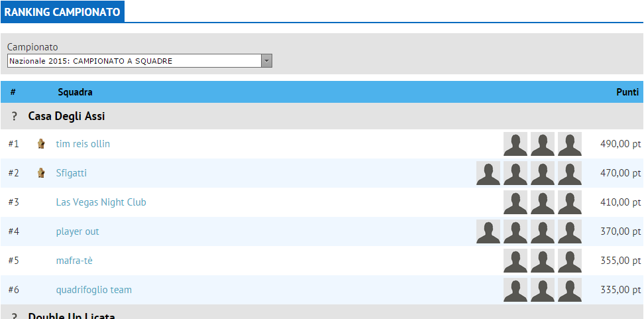The width and height of the screenshot is (644, 319).
Task: Click the trophy icon beside tim reis ollin
Action: click(41, 144)
